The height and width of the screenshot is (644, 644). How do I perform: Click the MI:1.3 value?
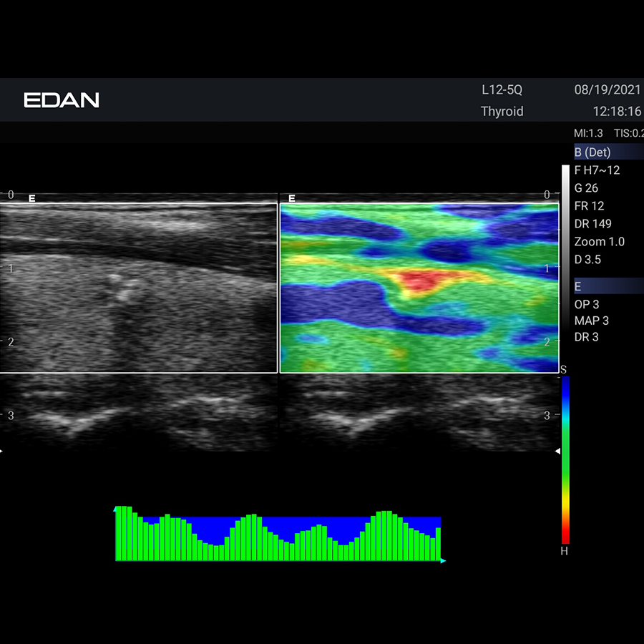(x=588, y=133)
